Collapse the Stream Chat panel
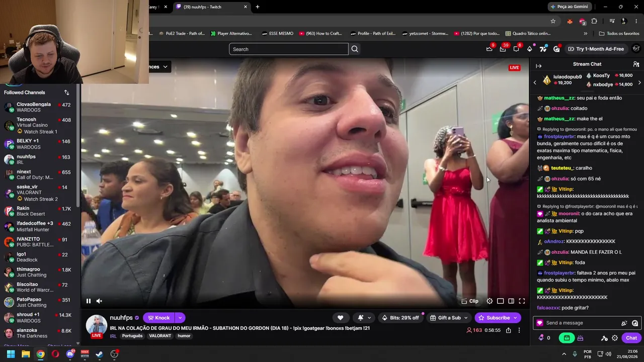644x362 pixels. click(x=538, y=66)
